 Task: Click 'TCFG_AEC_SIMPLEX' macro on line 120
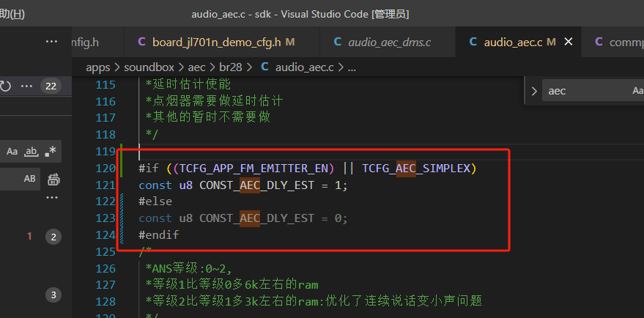(x=416, y=168)
